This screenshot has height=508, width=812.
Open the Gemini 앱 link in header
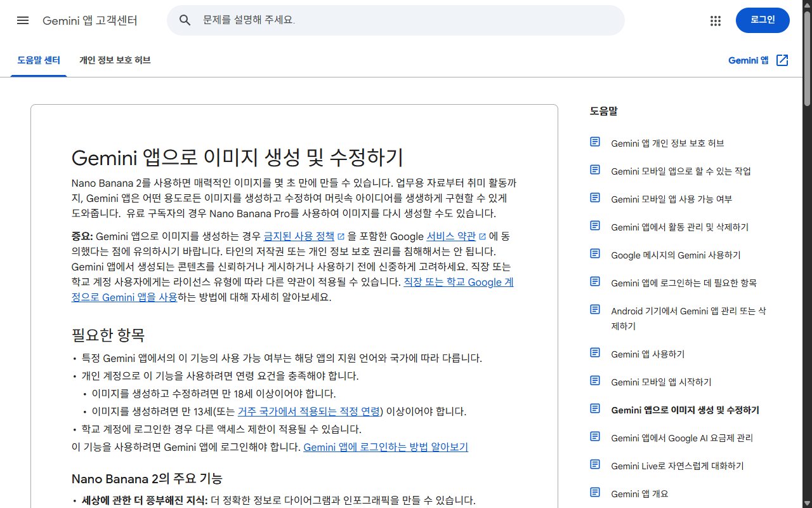coord(748,60)
